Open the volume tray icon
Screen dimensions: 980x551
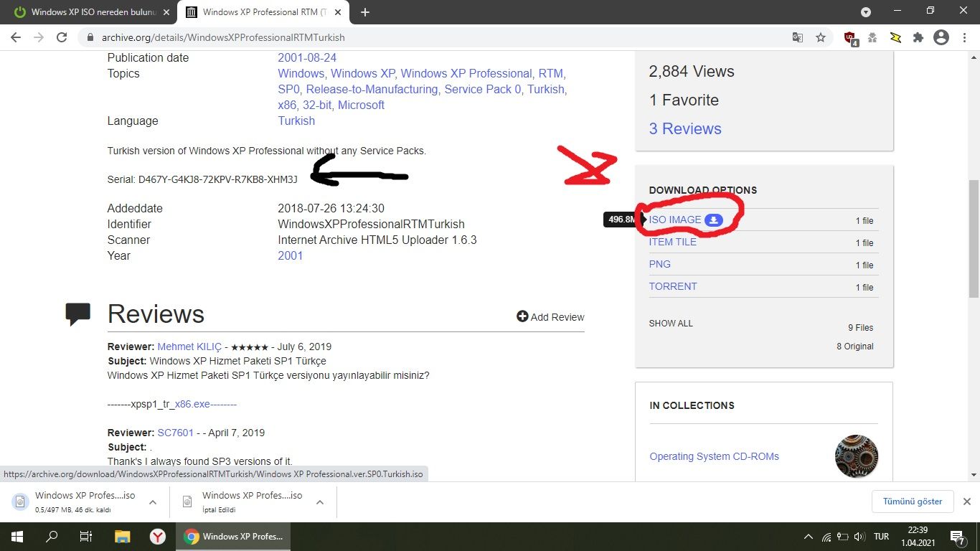(858, 537)
